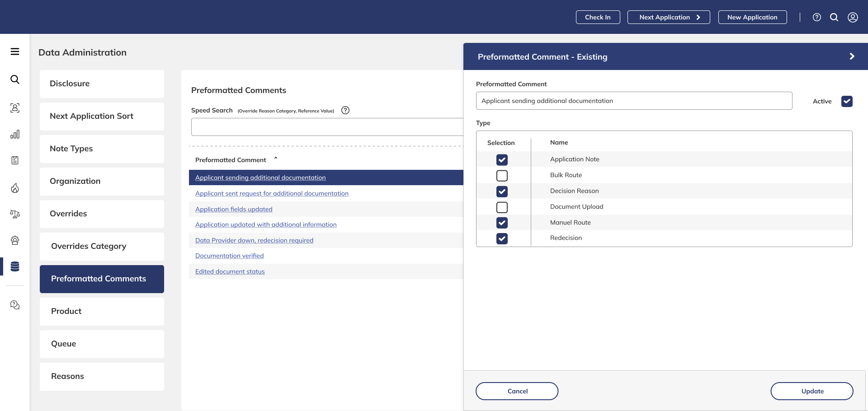Click the Speed Search input field
Image resolution: width=868 pixels, height=411 pixels.
point(327,127)
